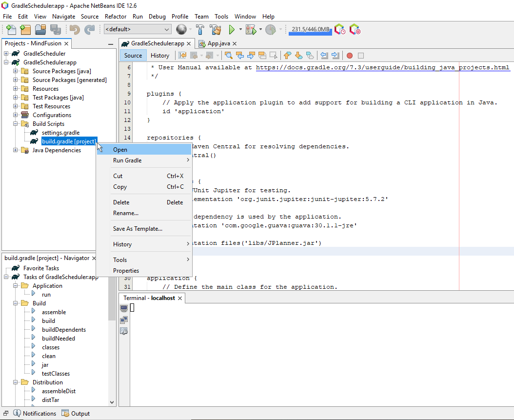Open the Refactor menu
This screenshot has height=420, width=514.
116,16
